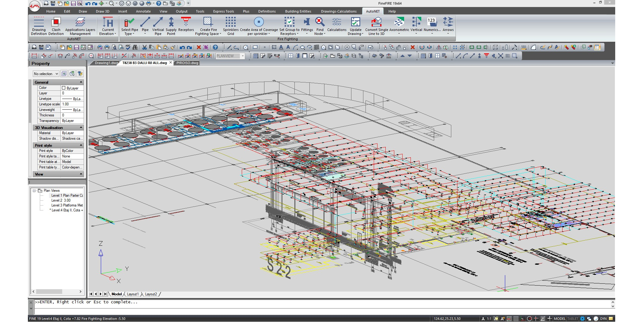The height and width of the screenshot is (322, 644).
Task: Close the T8238 B3 DALLI R0 ALL.dwg tab
Action: click(x=171, y=63)
